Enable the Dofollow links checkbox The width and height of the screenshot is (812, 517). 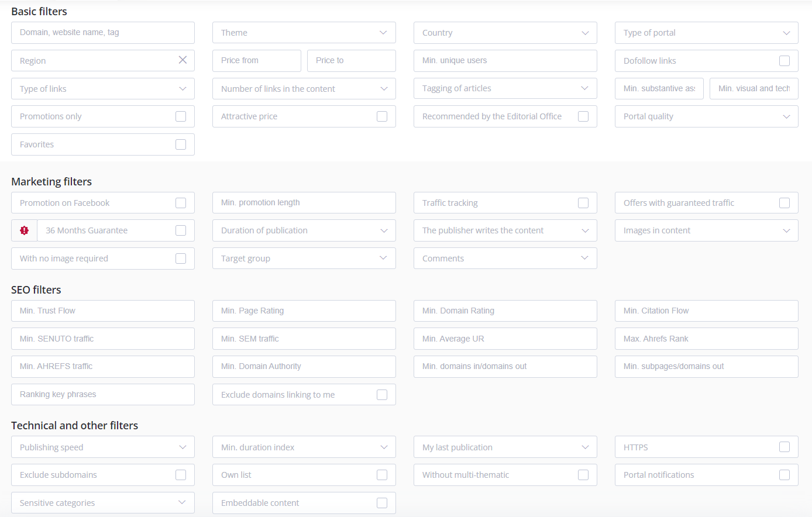(x=785, y=61)
